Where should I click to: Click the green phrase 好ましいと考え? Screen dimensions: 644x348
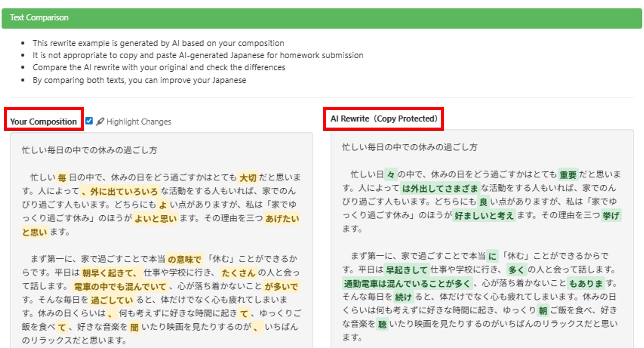coord(484,216)
